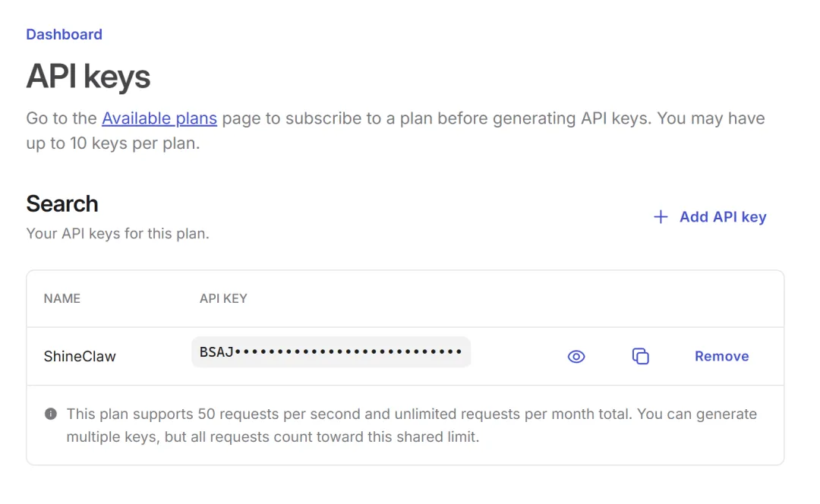Copy the ShineClaw API key to clipboard
820x504 pixels.
pos(641,356)
